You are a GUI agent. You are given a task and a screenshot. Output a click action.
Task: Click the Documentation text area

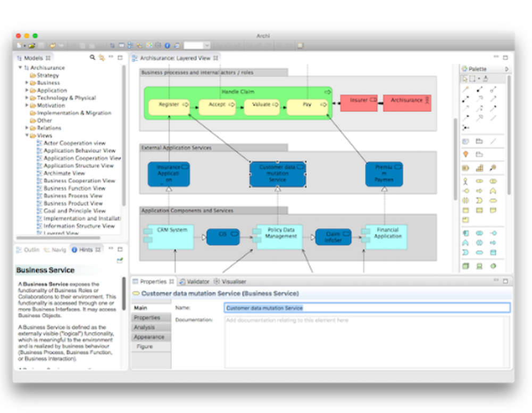point(367,342)
